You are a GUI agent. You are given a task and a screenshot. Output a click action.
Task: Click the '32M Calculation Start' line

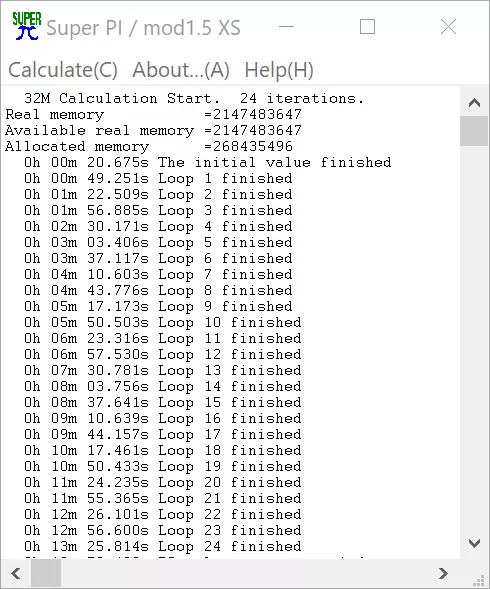coord(194,98)
